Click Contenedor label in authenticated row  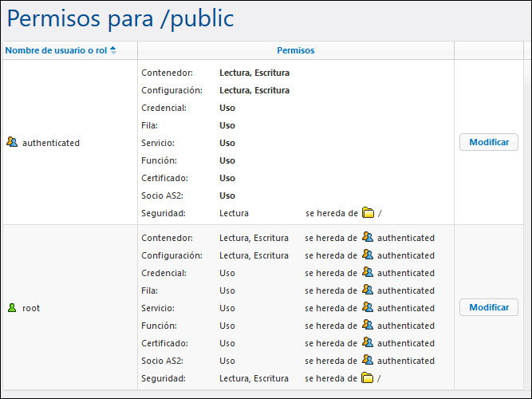(167, 73)
